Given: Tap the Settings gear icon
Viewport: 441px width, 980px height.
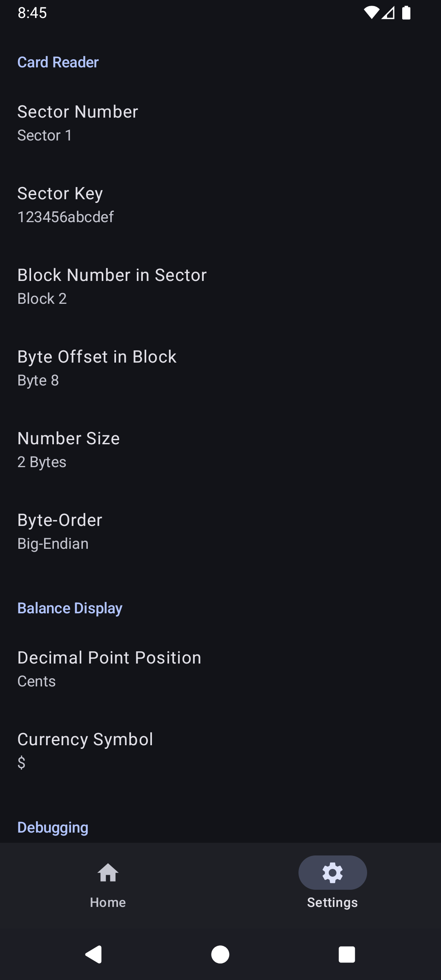Looking at the screenshot, I should tap(332, 873).
